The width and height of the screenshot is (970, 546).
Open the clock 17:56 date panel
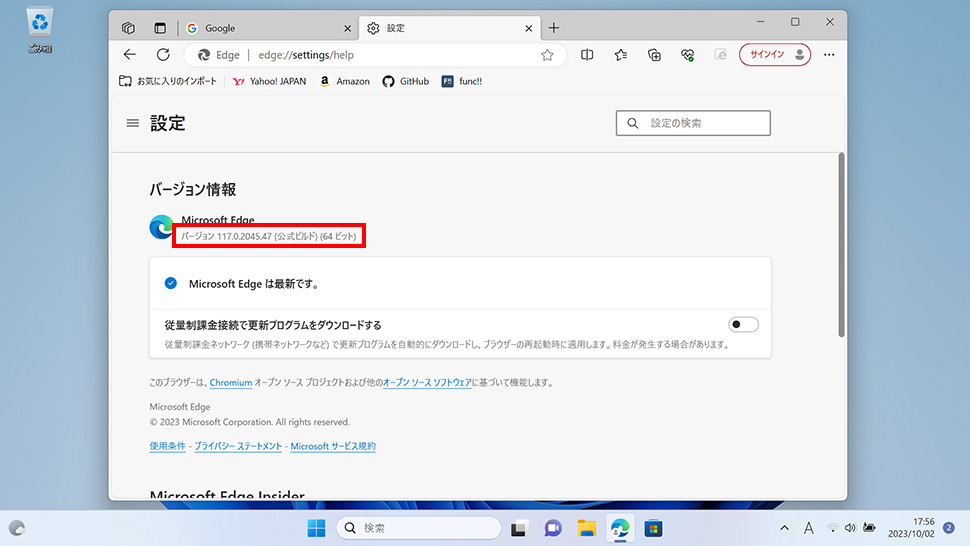[911, 528]
